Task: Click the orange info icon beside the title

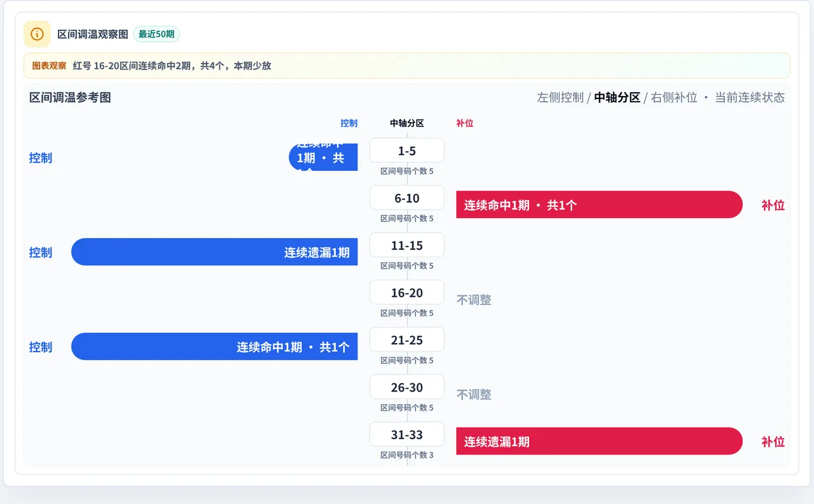Action: [x=37, y=34]
